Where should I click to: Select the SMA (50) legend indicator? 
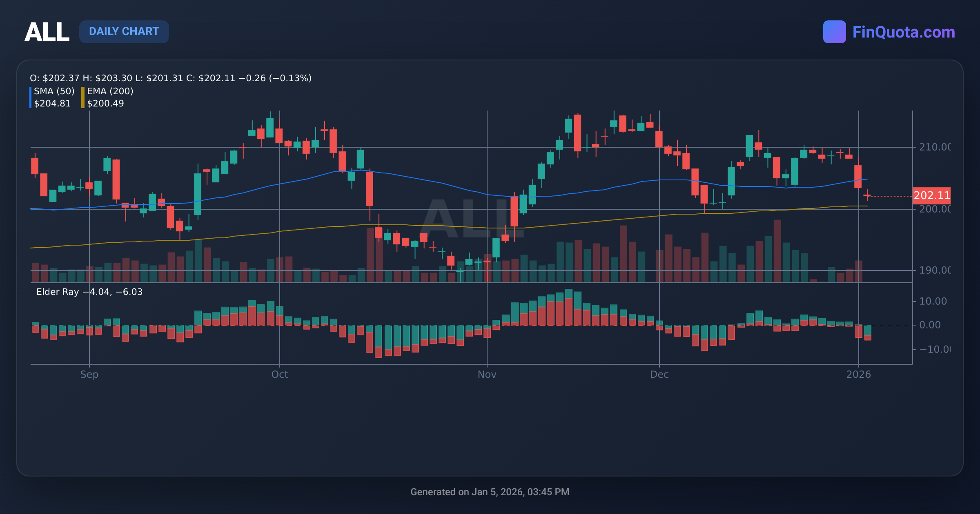(x=53, y=92)
